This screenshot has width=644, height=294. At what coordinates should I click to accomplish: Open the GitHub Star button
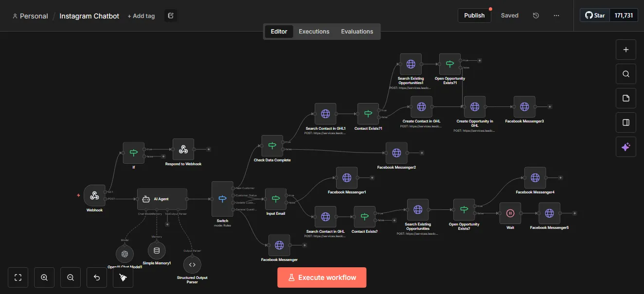point(595,16)
